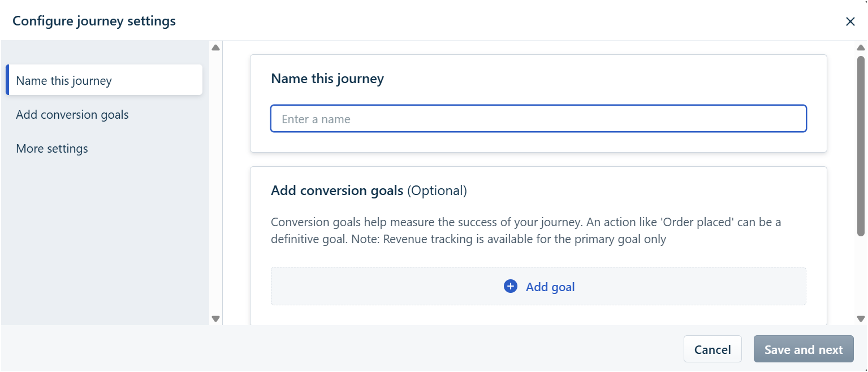The width and height of the screenshot is (868, 372).
Task: Select the Name this journey sidebar item
Action: tap(104, 80)
